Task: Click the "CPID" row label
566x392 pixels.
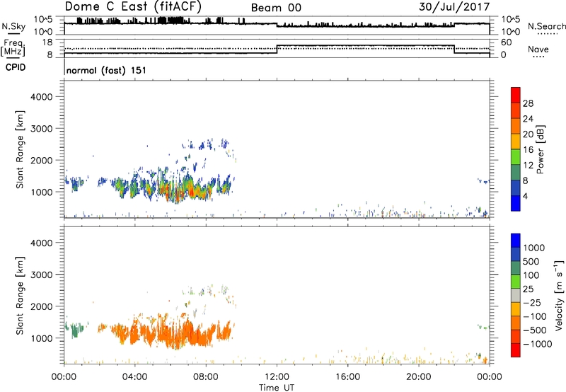Action: pyautogui.click(x=15, y=67)
